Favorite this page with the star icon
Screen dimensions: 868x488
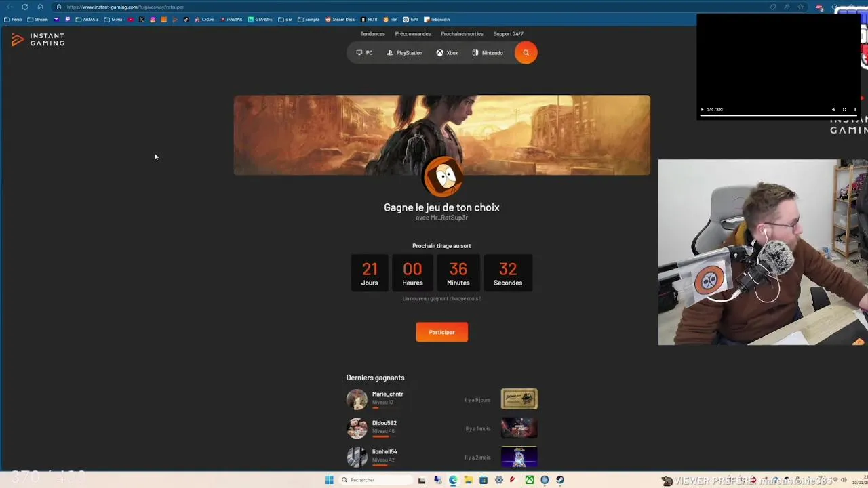801,7
